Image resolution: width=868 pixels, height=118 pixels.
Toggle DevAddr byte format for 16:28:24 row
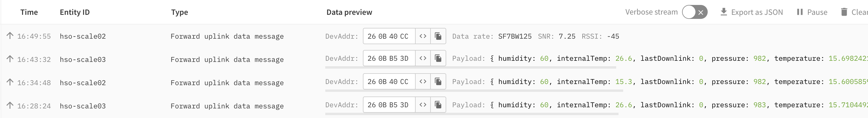click(x=423, y=105)
